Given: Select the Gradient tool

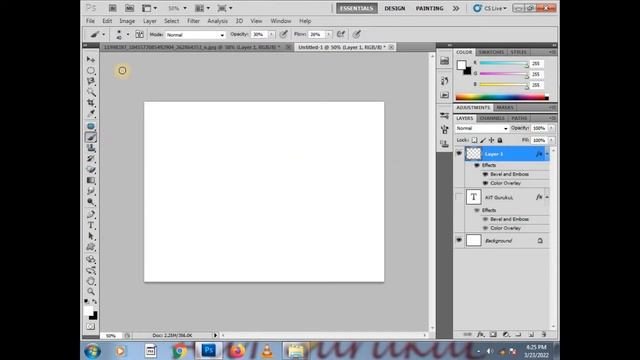Looking at the screenshot, I should (91, 180).
